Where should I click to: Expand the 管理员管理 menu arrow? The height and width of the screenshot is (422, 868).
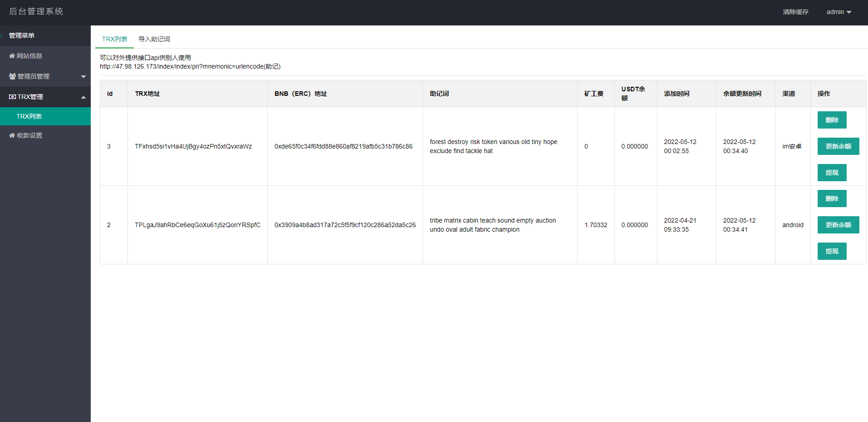pyautogui.click(x=83, y=77)
